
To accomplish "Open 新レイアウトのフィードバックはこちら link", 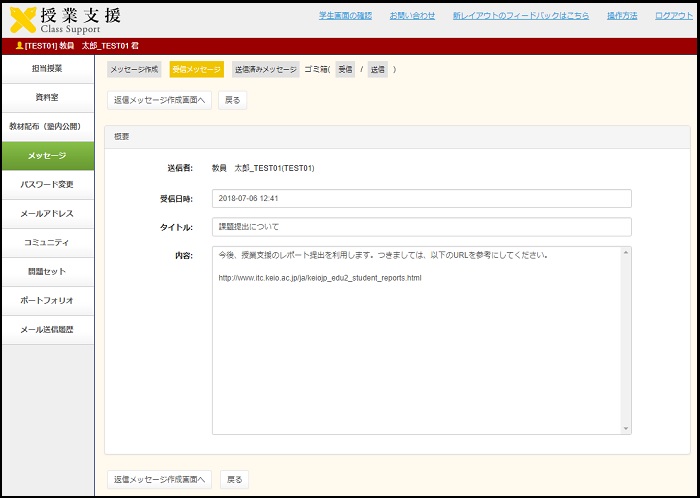I will [x=520, y=16].
